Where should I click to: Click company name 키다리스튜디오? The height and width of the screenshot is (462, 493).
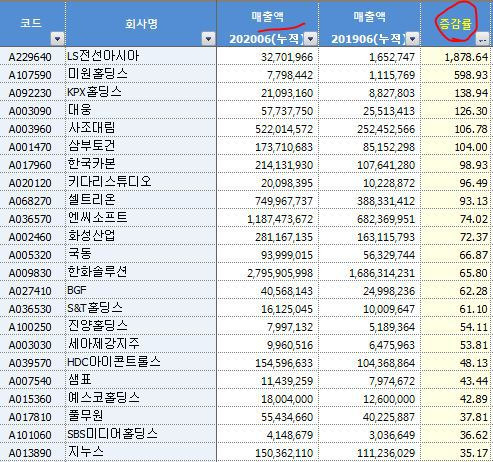click(110, 181)
